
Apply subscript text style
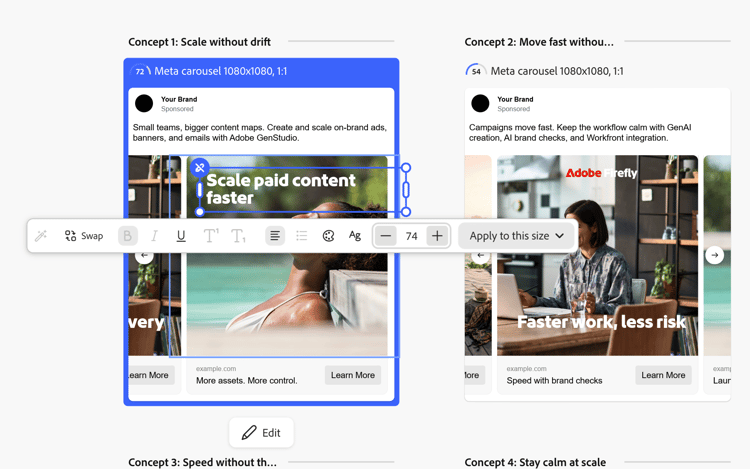coord(238,236)
